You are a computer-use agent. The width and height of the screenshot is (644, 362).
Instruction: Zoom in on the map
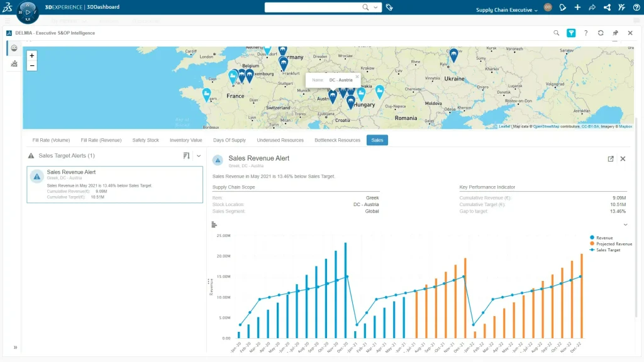tap(32, 55)
